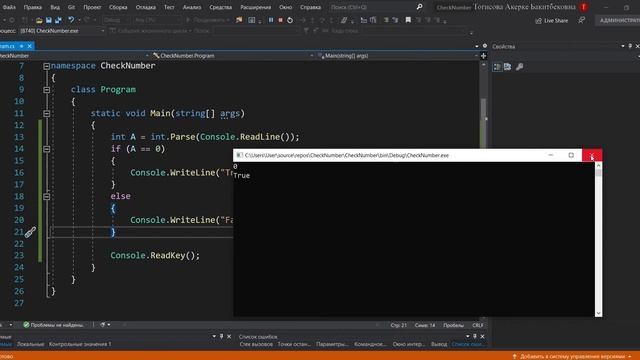Start a Live Share session
The width and height of the screenshot is (640, 360).
click(551, 20)
